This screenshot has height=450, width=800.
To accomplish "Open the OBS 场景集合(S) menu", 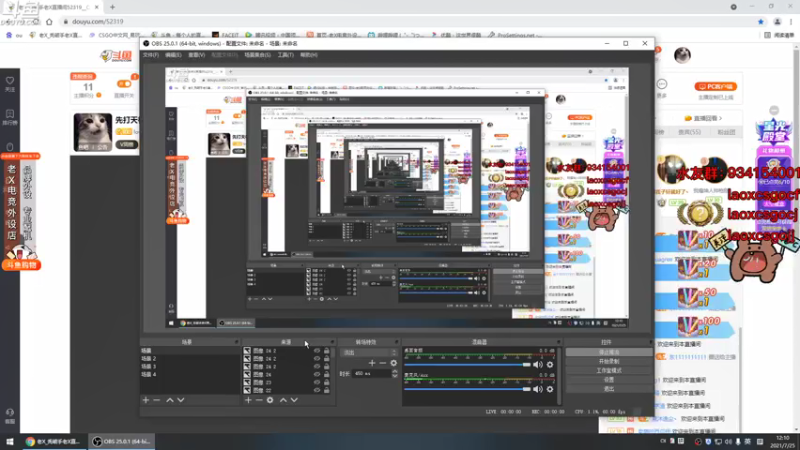I will click(x=257, y=55).
